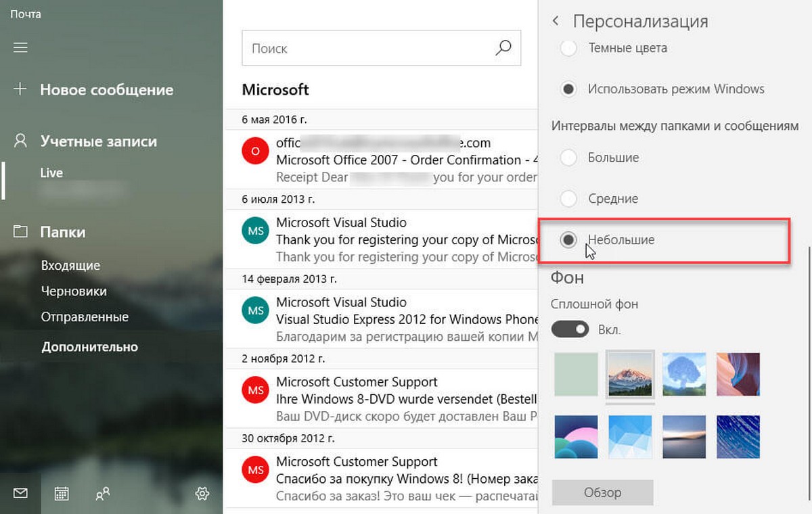The height and width of the screenshot is (514, 812).
Task: Click red MS avatar of Windows 8-DVD email
Action: click(255, 390)
